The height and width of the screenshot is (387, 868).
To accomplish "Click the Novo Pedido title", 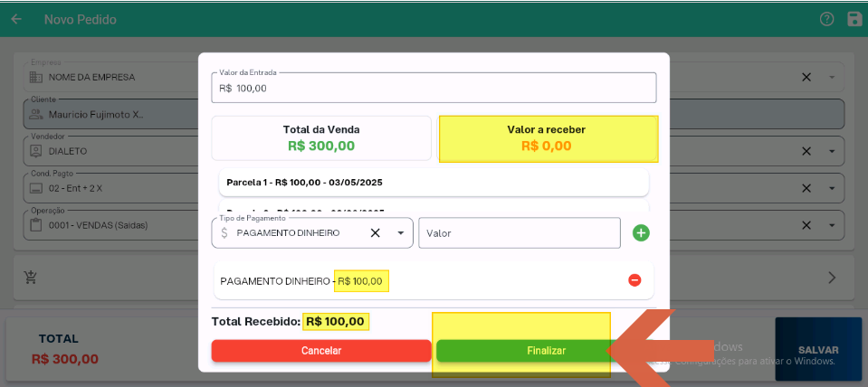I will pos(81,20).
